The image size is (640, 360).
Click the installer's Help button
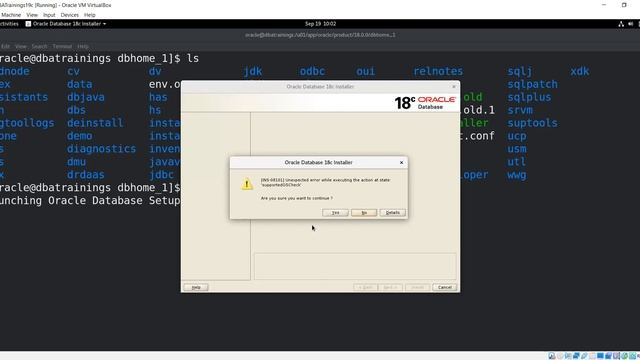pyautogui.click(x=196, y=287)
